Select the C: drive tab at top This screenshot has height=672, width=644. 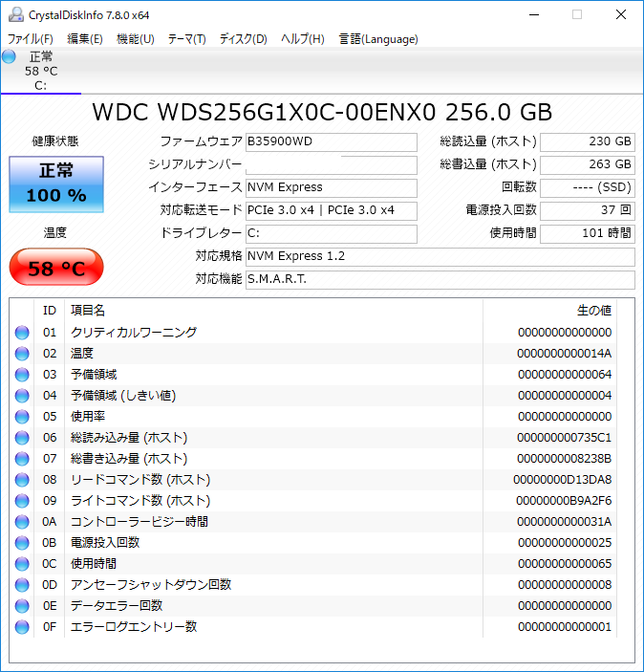(41, 71)
